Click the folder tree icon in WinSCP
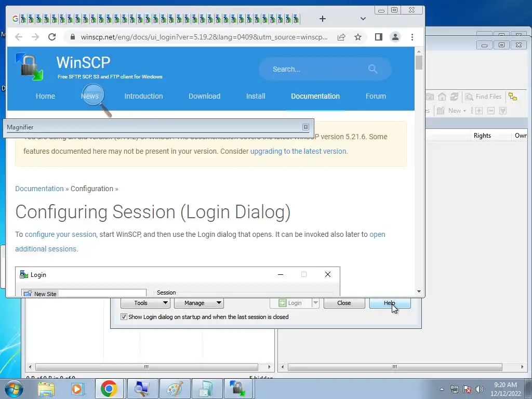The image size is (532, 399). (513, 97)
